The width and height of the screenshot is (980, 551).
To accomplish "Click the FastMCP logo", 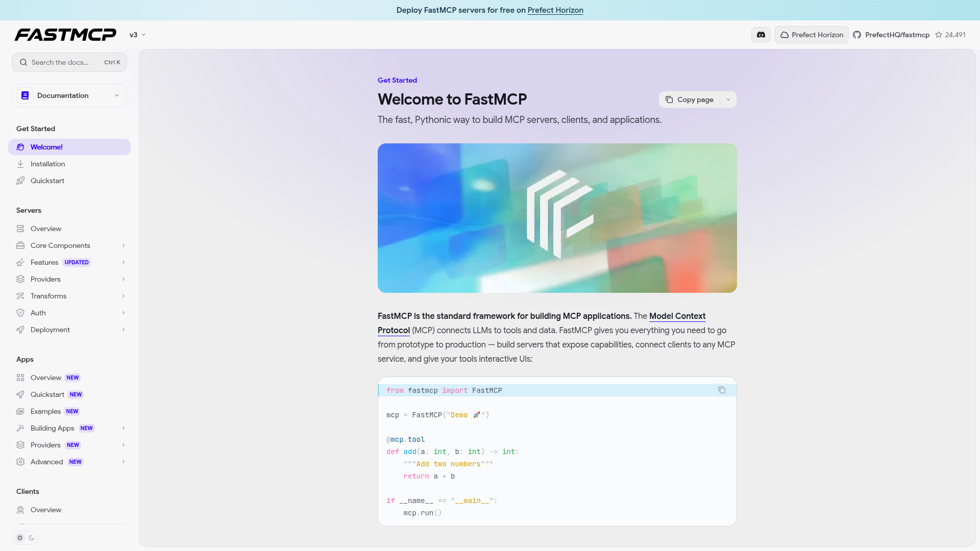I will [65, 34].
